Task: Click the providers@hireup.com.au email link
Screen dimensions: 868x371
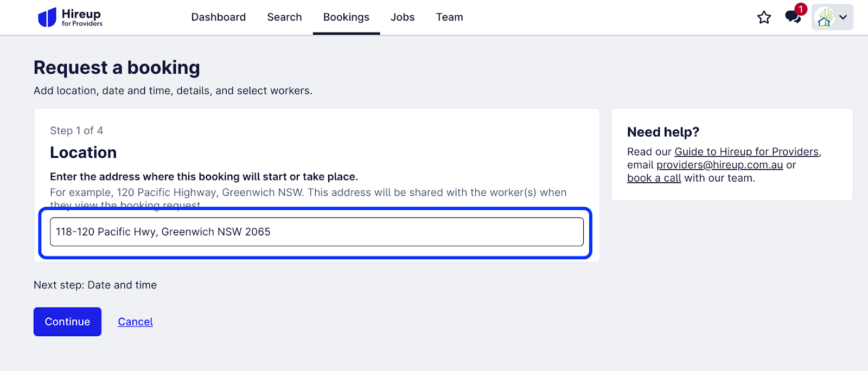Action: (720, 165)
